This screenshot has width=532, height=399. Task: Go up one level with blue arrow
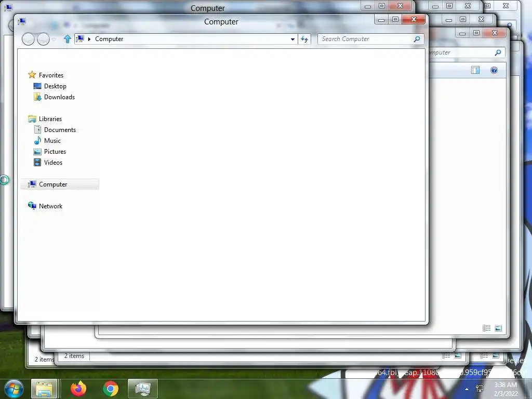click(x=67, y=39)
